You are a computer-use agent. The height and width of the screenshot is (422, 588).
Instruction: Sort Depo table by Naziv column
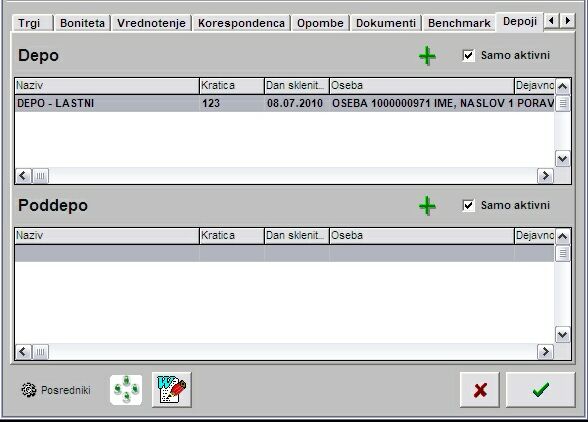(x=107, y=86)
